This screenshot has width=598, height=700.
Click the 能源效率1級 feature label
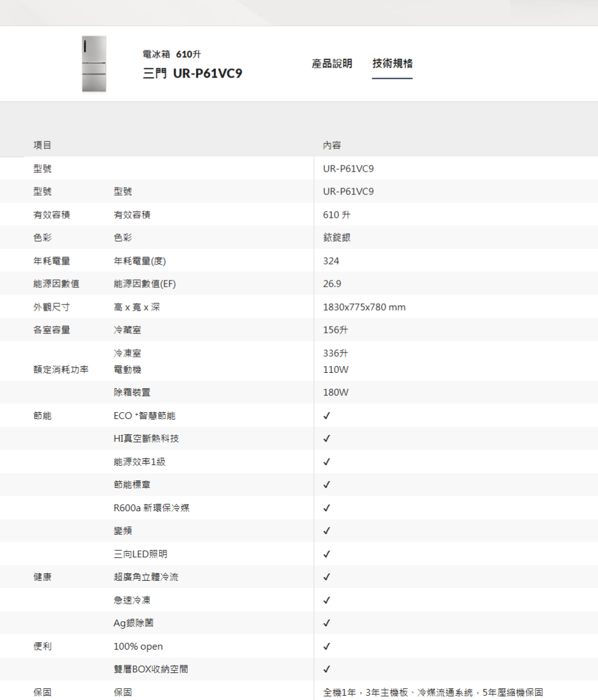point(139,461)
